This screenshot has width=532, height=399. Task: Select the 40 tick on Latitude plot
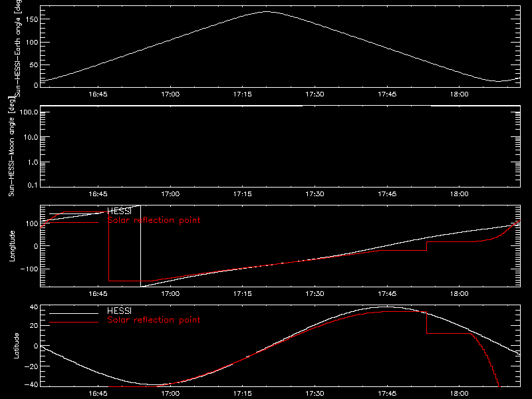(34, 307)
